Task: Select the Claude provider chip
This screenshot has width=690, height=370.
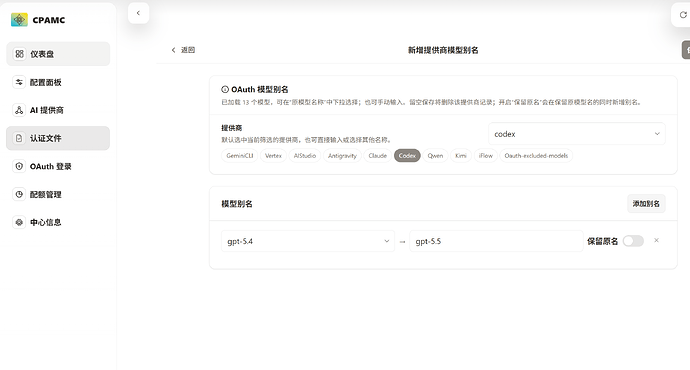Action: click(x=378, y=156)
